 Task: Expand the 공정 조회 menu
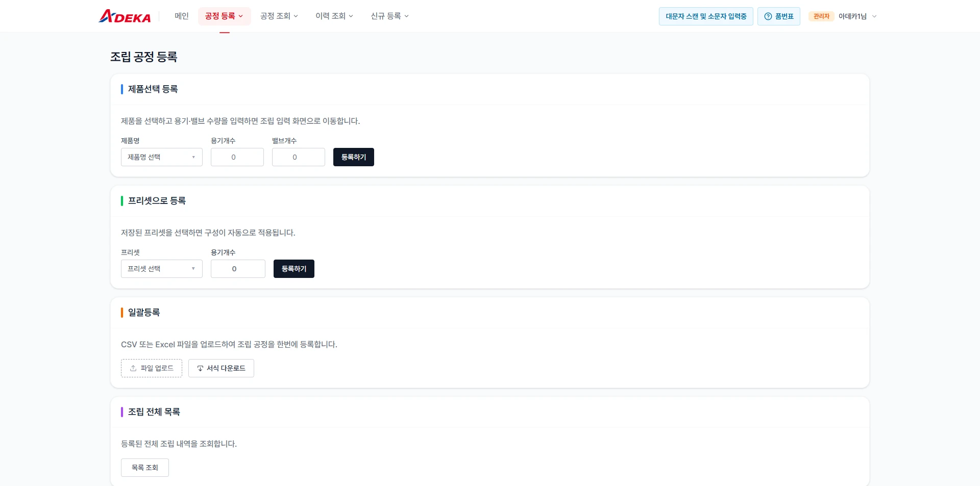point(279,16)
